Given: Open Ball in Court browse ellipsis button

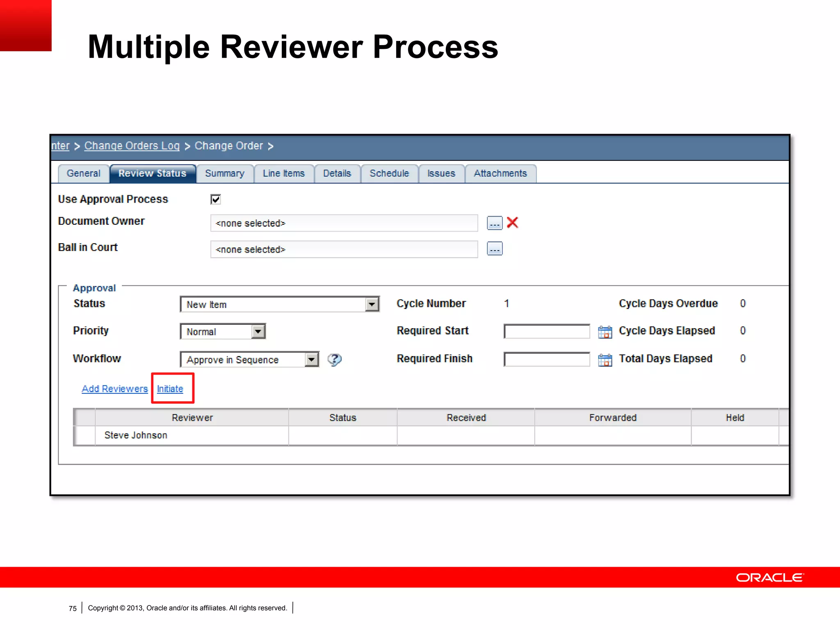Looking at the screenshot, I should (495, 249).
